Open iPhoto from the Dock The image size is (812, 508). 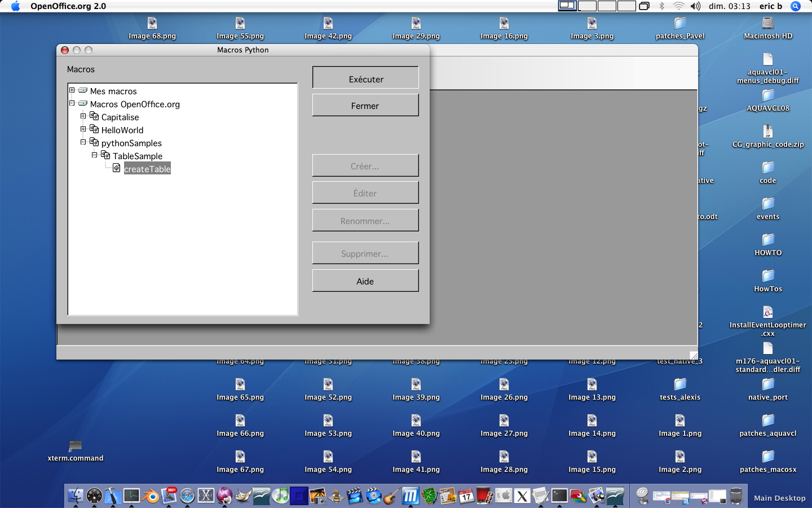(x=317, y=496)
